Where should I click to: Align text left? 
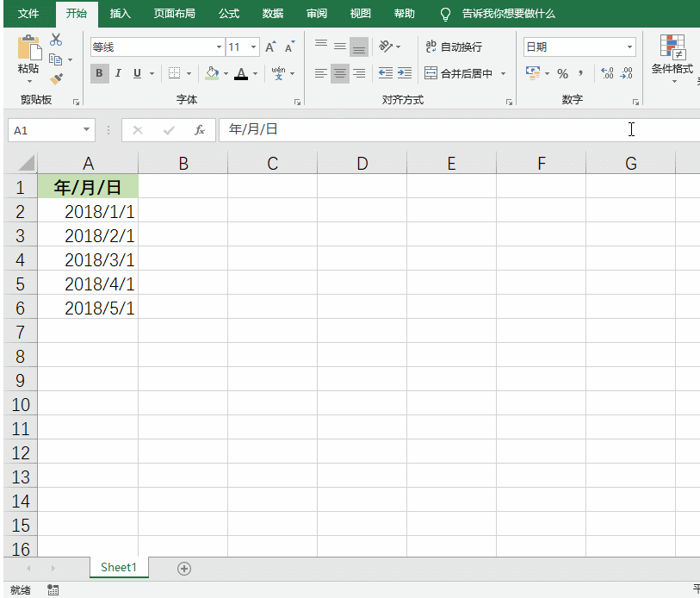tap(321, 73)
